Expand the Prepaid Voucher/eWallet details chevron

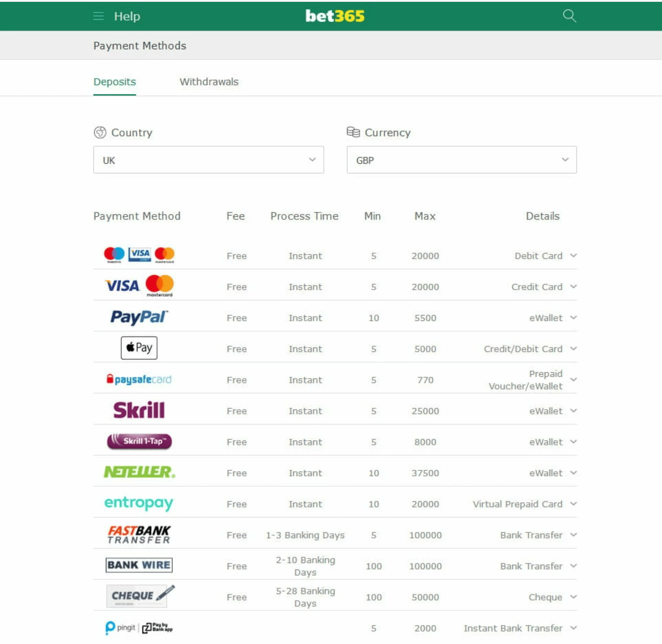[573, 380]
